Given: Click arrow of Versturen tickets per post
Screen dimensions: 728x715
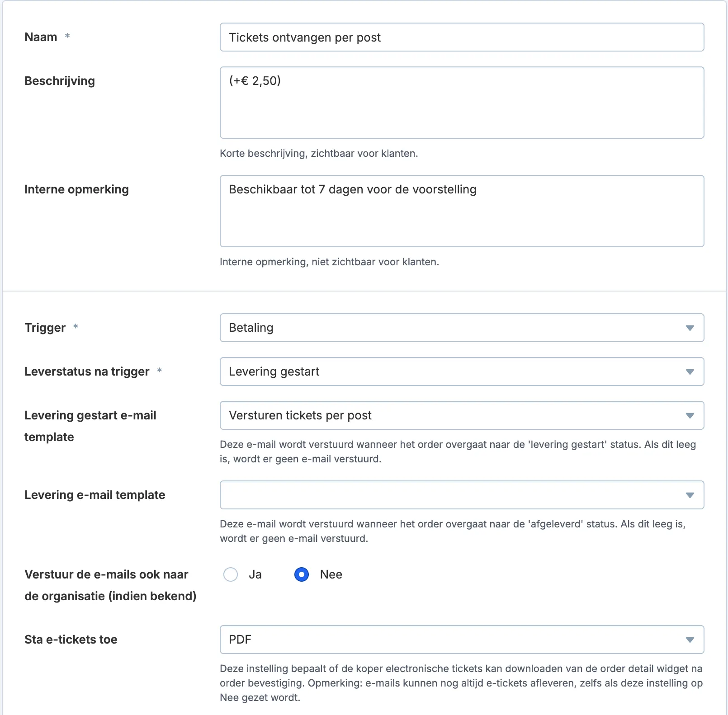Looking at the screenshot, I should click(690, 415).
